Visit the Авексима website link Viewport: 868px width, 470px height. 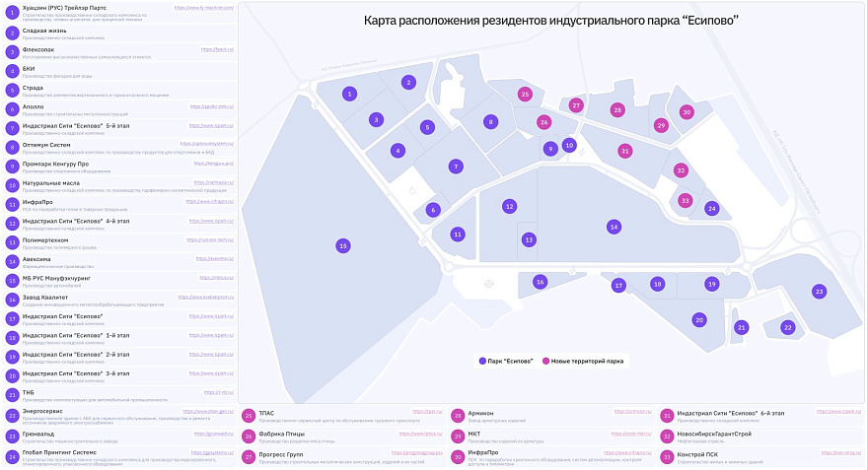[x=215, y=259]
